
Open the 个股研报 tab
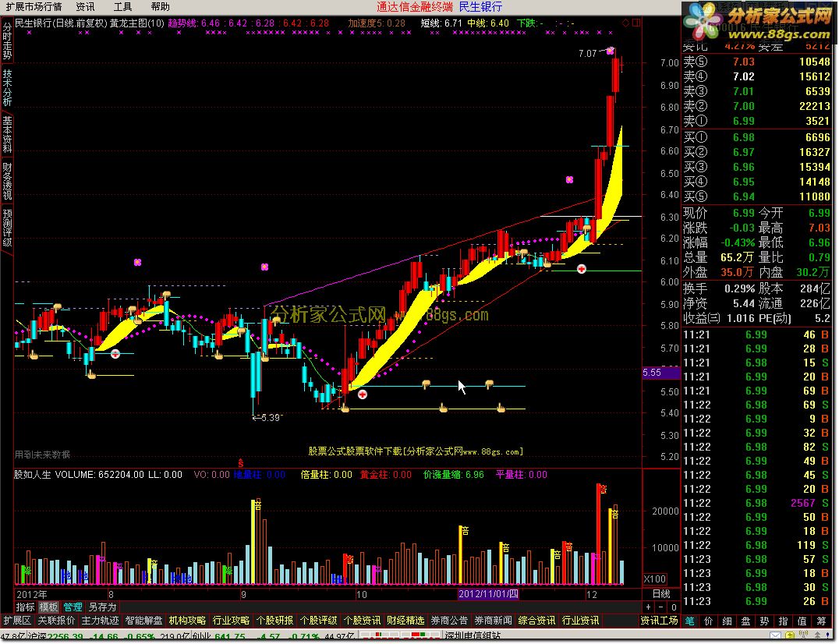click(275, 621)
